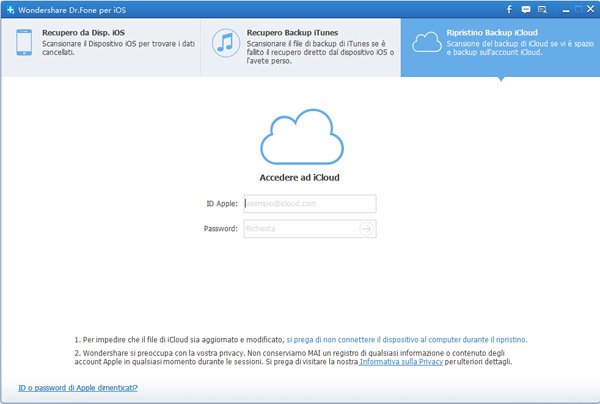Click the small cloud icon in iCloud tab

coord(427,42)
